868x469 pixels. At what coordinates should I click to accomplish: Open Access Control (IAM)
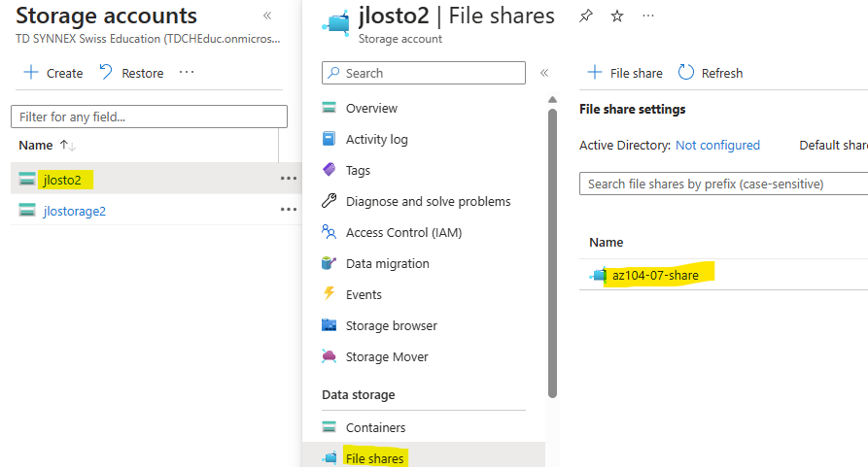click(404, 232)
